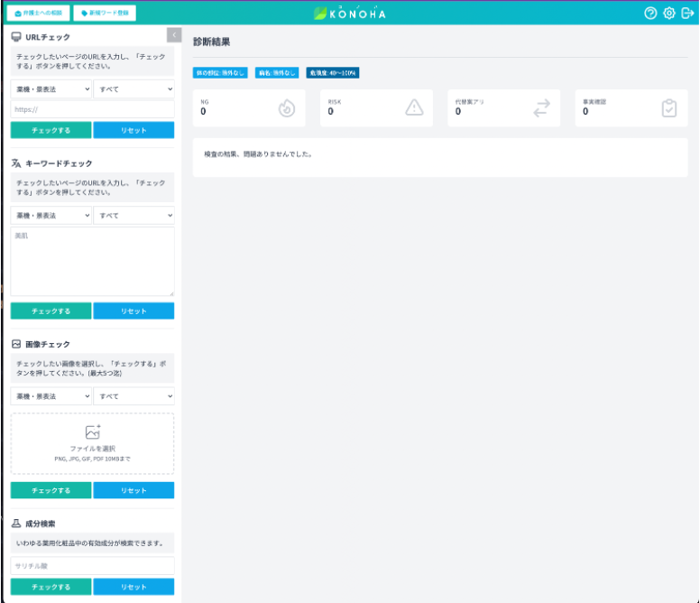This screenshot has height=603, width=700.
Task: Click the 事実確認 clipboard check icon
Action: coord(668,108)
